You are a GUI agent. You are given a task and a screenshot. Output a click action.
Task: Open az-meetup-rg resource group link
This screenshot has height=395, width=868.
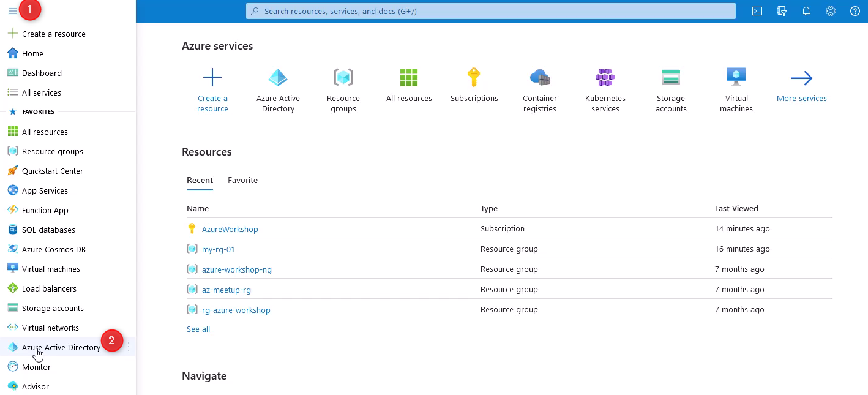pyautogui.click(x=226, y=290)
